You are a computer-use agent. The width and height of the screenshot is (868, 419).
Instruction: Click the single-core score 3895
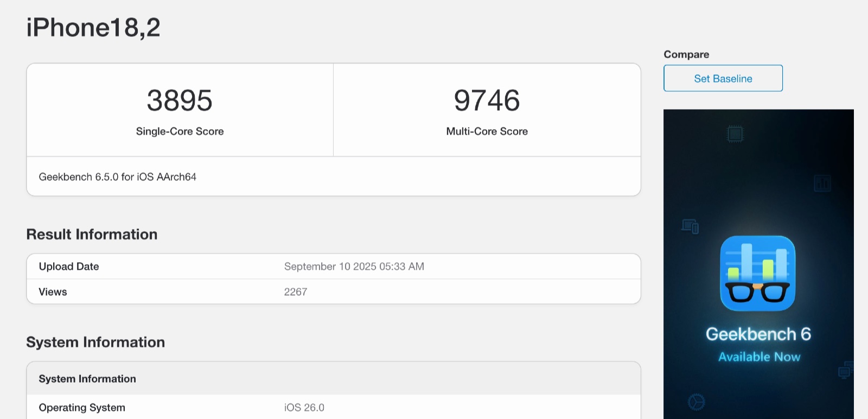coord(180,100)
